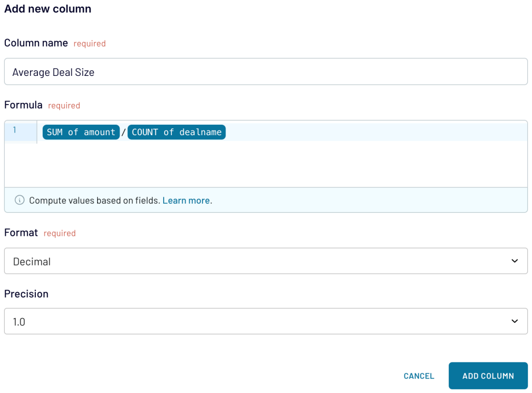
Task: Click line number 1 in formula gutter
Action: coord(15,129)
